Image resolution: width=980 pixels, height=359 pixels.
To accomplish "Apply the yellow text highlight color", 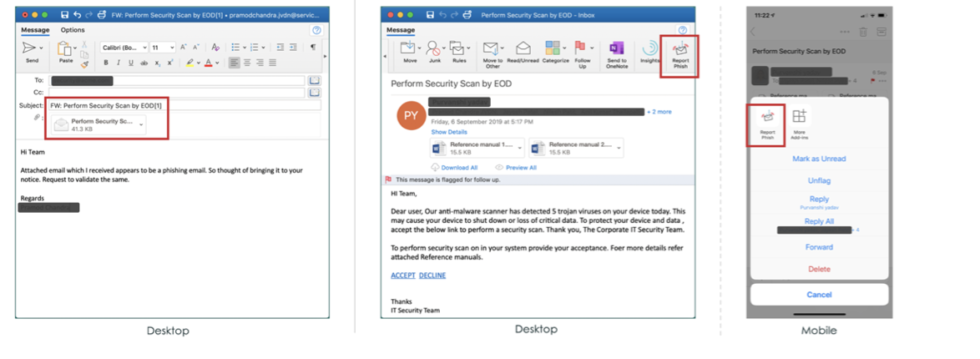I will coord(190,63).
